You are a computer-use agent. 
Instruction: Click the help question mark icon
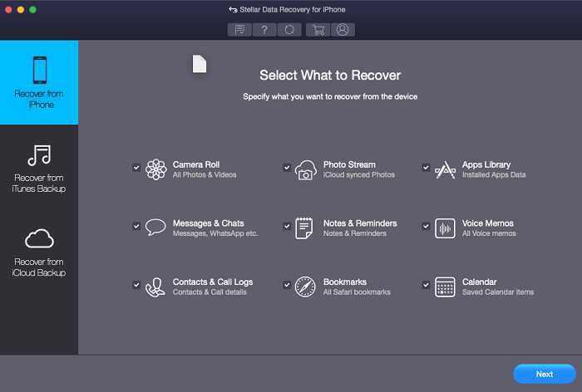265,30
